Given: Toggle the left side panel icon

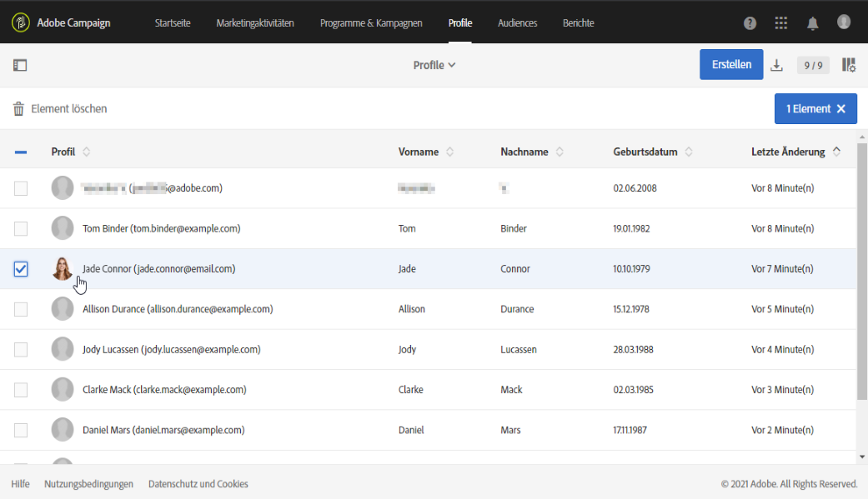Looking at the screenshot, I should 20,65.
